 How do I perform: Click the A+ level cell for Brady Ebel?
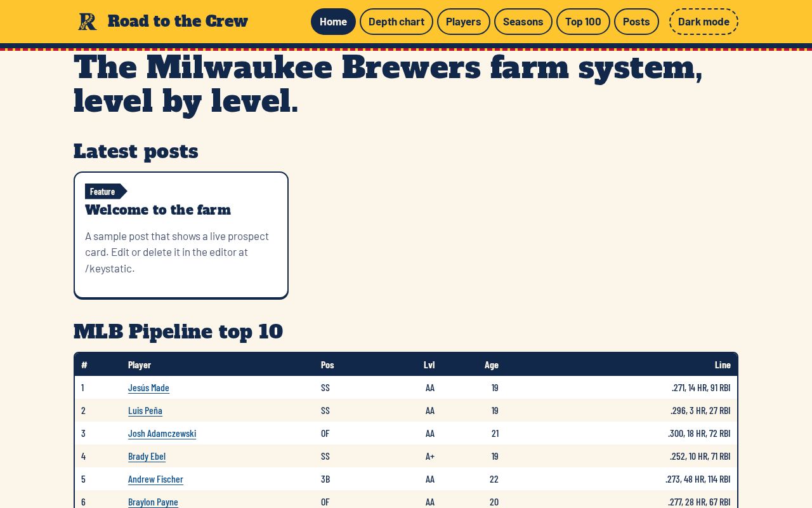(x=430, y=457)
